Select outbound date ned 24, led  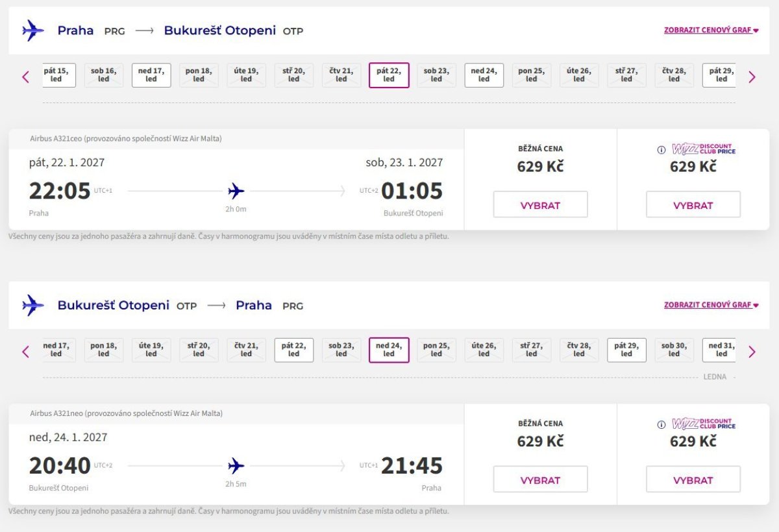pos(484,75)
